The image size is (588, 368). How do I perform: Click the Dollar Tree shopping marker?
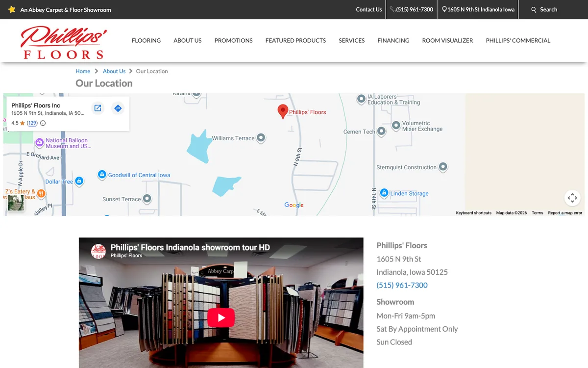[x=79, y=182]
